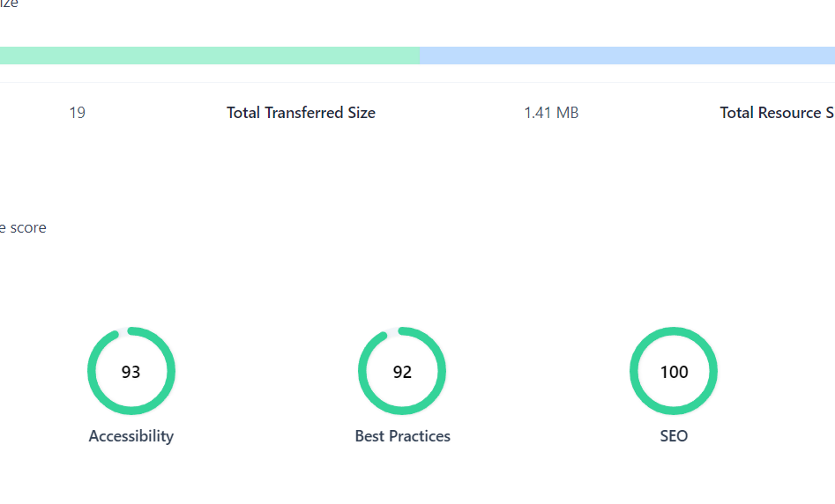This screenshot has width=835, height=504.
Task: Click the green segment of the size bar
Action: (209, 56)
